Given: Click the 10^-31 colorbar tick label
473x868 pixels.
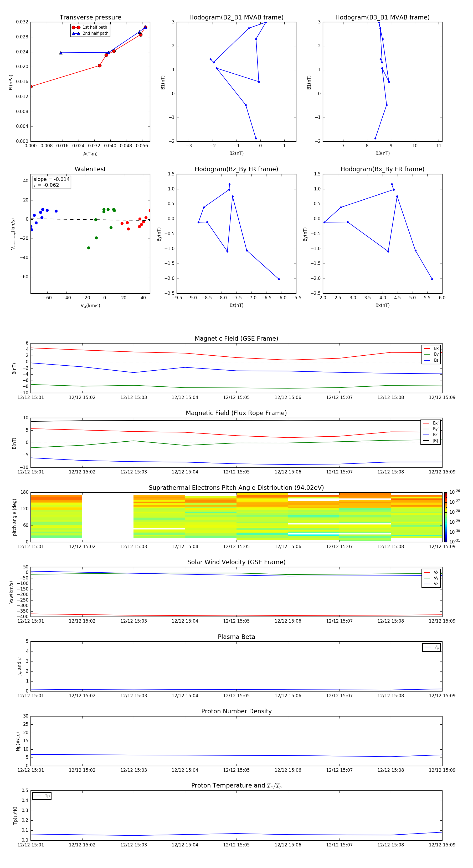Looking at the screenshot, I should click(455, 542).
